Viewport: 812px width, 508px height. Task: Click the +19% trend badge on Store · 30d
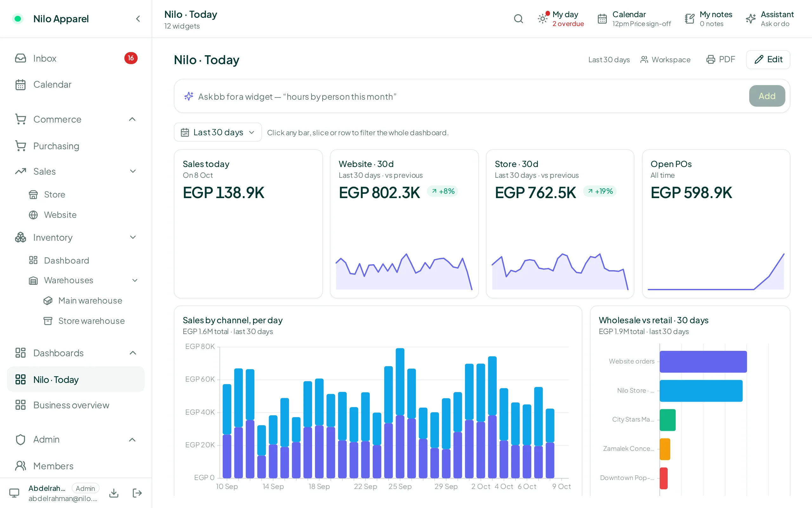coord(600,191)
